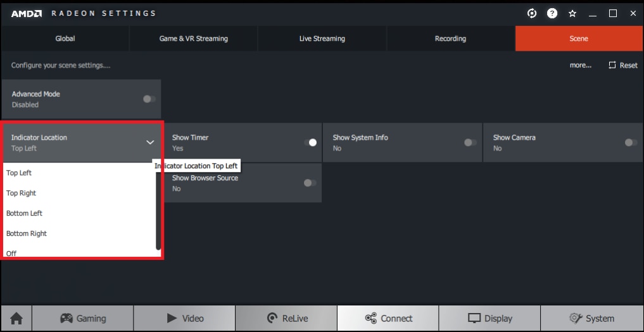Collapse the Indicator Location dropdown chevron

click(x=150, y=142)
